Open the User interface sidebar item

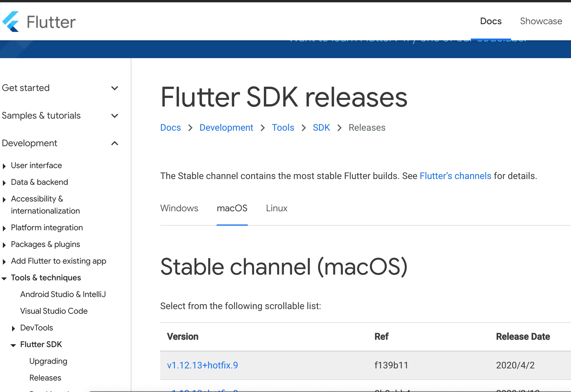[x=36, y=165]
